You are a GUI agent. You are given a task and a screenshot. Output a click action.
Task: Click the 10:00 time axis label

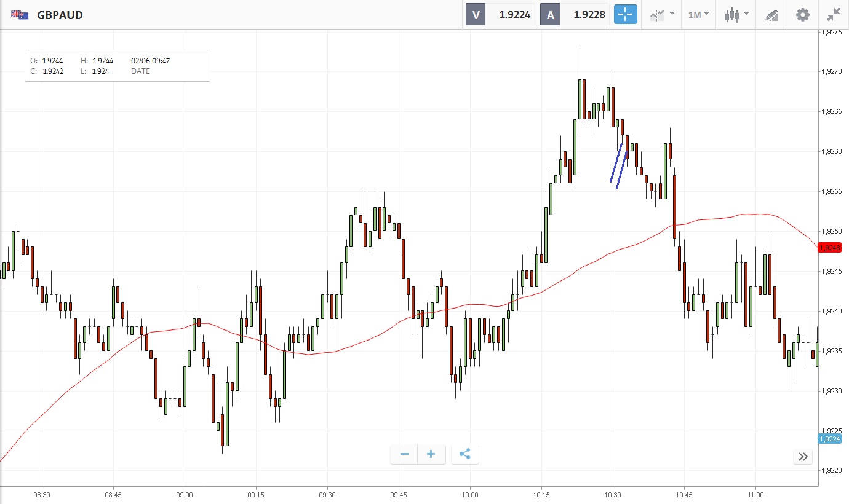click(470, 494)
